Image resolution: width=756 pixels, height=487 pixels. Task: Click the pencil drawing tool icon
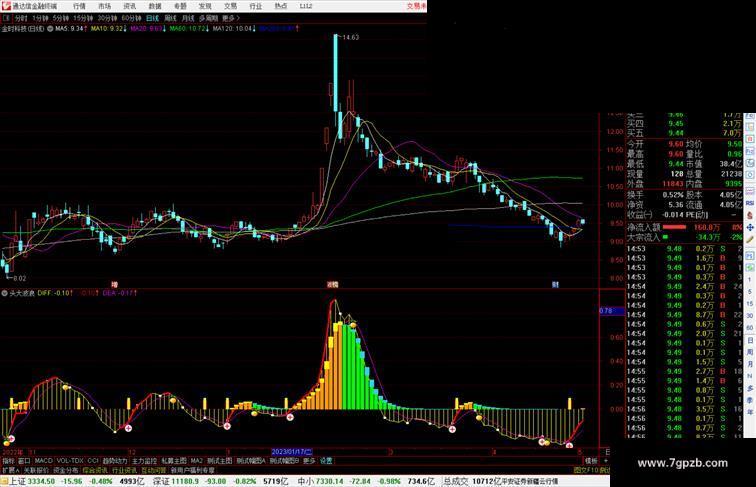750,239
